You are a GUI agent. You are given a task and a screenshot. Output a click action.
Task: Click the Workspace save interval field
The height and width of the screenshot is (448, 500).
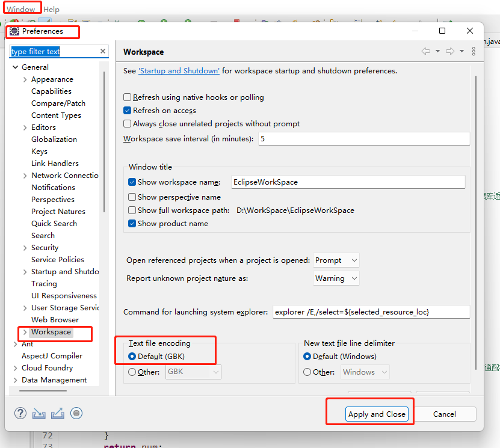364,138
